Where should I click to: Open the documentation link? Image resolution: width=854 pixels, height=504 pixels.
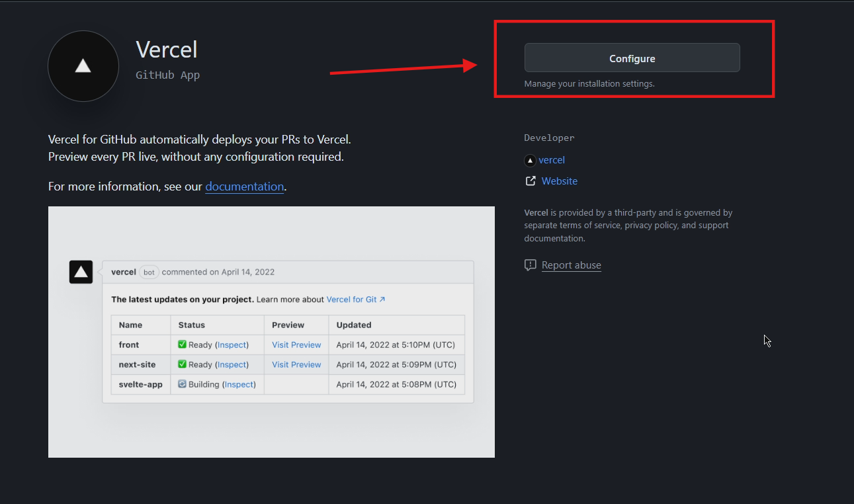(245, 187)
